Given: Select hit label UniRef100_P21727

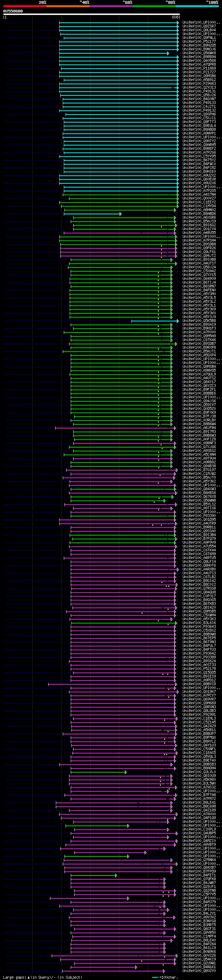Looking at the screenshot, I should tap(199, 72).
